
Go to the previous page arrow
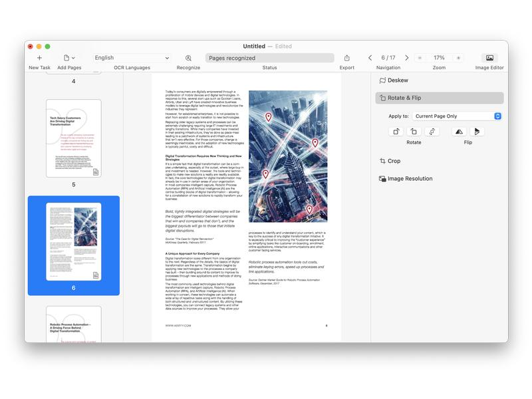tap(370, 58)
